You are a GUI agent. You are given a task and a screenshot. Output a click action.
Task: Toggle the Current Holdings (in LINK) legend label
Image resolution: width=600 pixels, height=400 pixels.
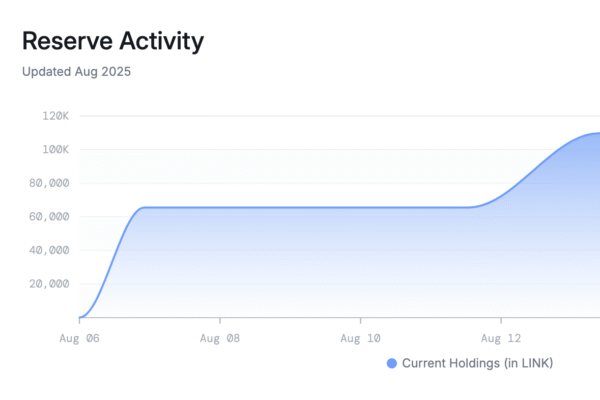477,363
